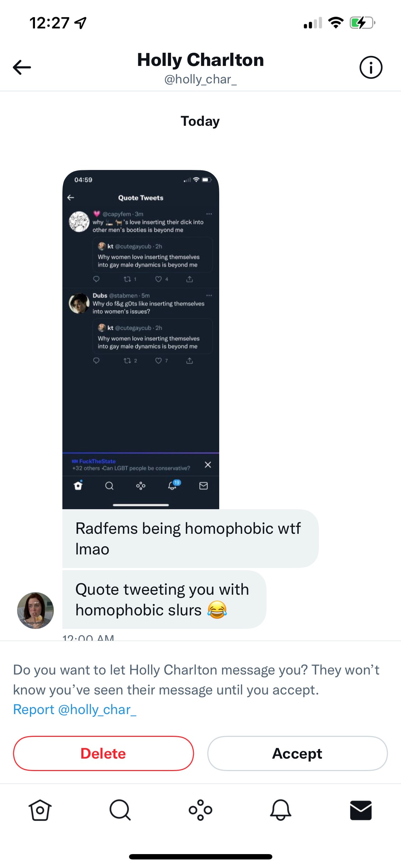Open the Home tab icon
401x868 pixels.
point(40,810)
